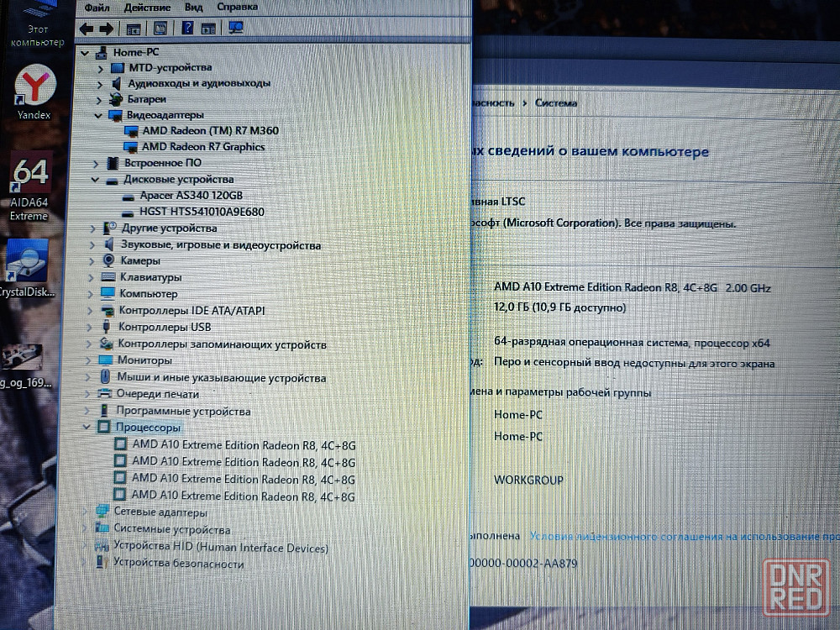The width and height of the screenshot is (840, 630).
Task: Click the Батареи battery icon
Action: coord(116,99)
